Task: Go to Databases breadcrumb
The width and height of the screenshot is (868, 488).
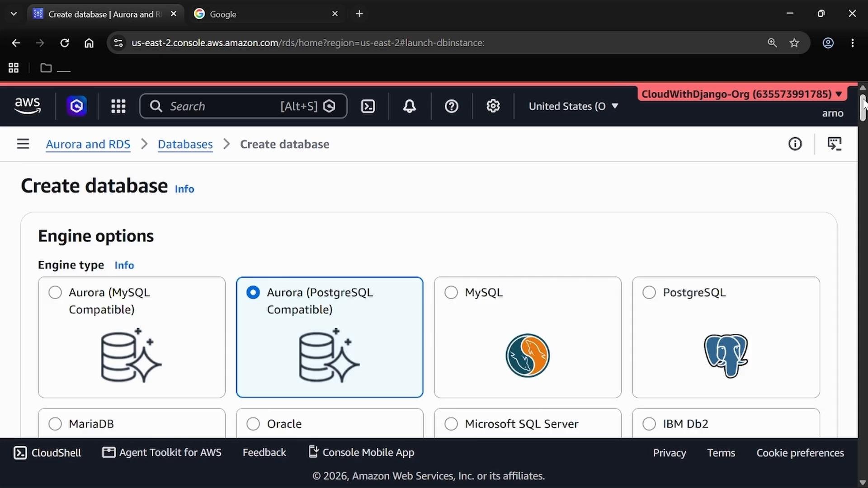Action: click(185, 144)
